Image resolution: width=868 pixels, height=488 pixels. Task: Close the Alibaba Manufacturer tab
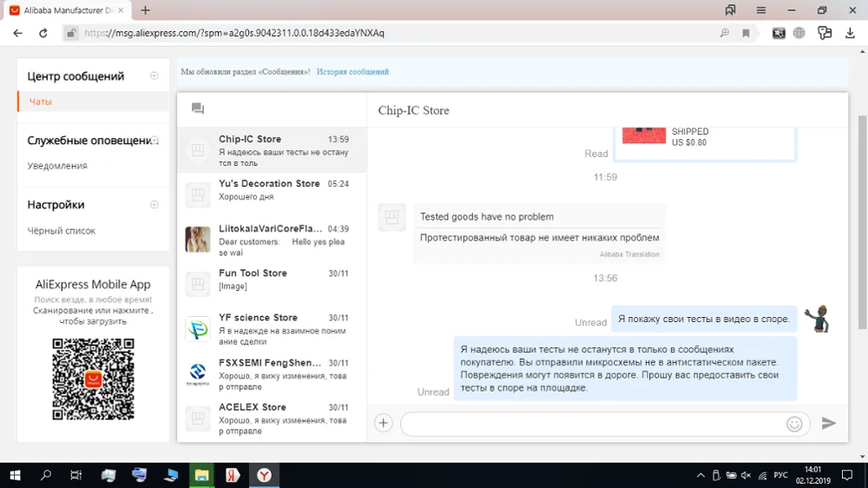tap(121, 10)
